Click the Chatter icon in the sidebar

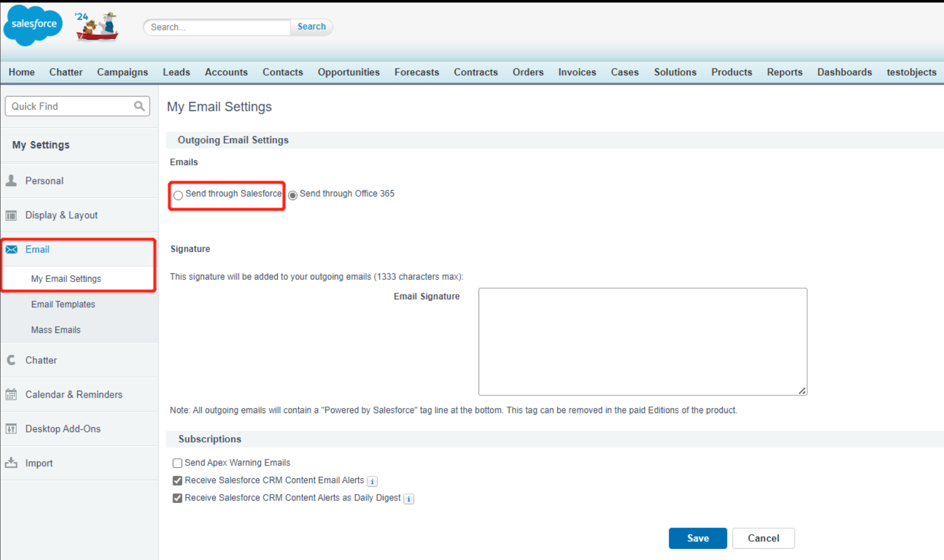pos(11,360)
